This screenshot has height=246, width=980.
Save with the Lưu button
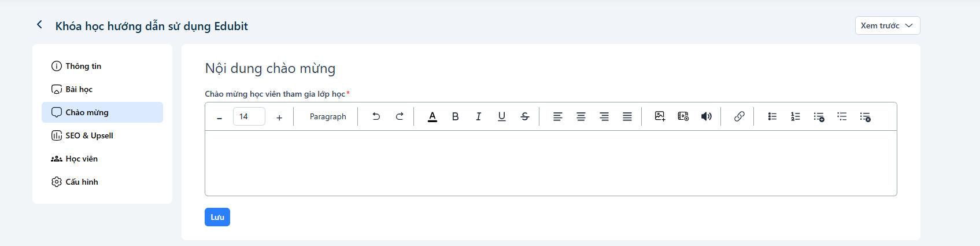tap(217, 217)
